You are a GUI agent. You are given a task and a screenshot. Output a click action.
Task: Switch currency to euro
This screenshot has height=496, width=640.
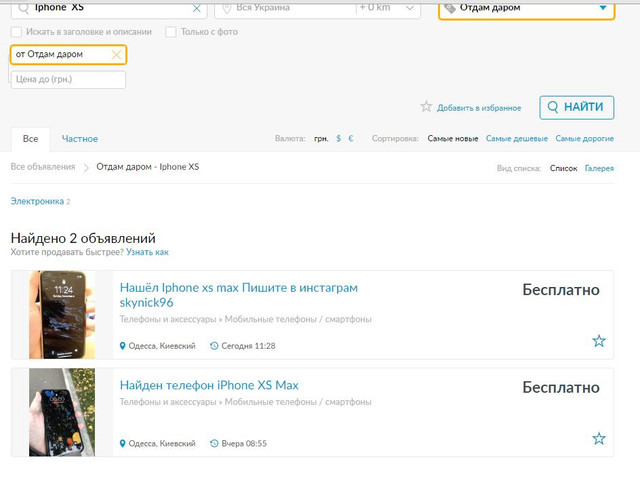pyautogui.click(x=351, y=138)
